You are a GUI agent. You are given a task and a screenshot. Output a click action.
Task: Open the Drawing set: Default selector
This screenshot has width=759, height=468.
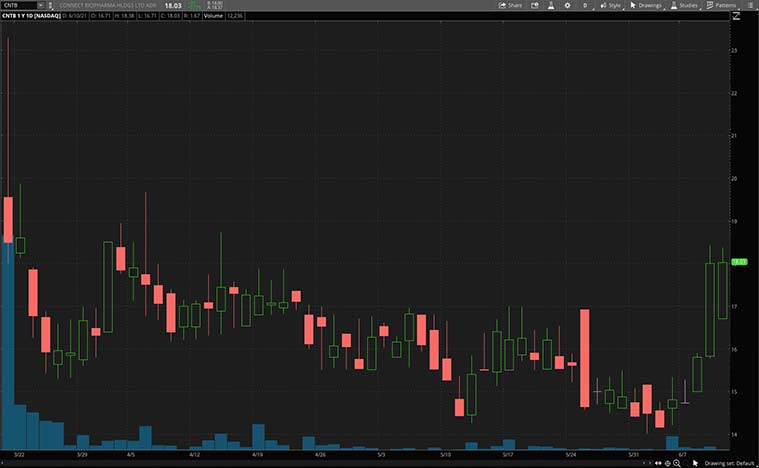click(x=729, y=463)
